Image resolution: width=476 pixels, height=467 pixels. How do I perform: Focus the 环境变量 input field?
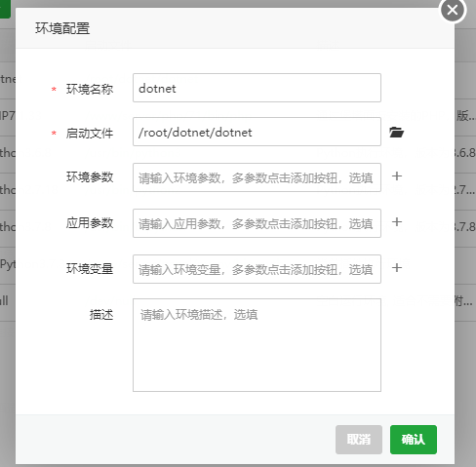257,269
